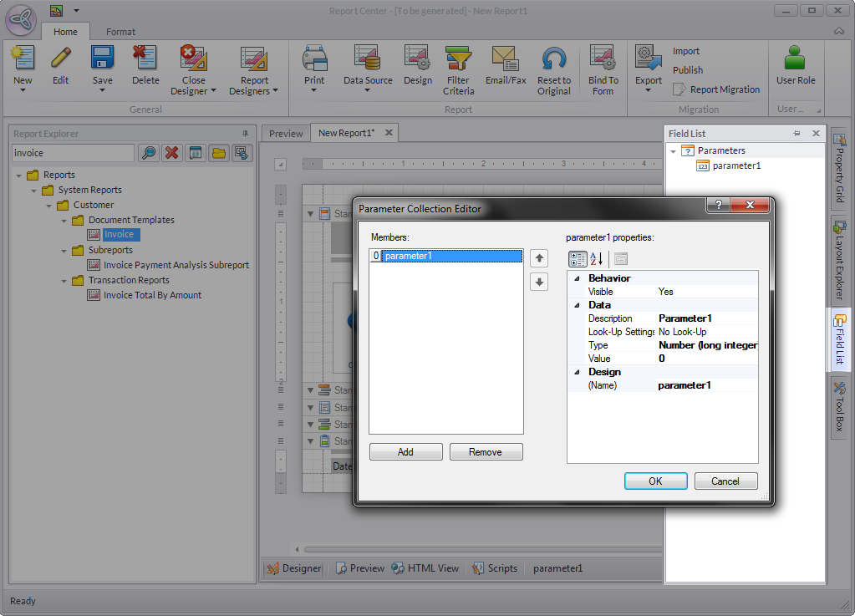
Task: Click the Add button for members
Action: point(405,452)
